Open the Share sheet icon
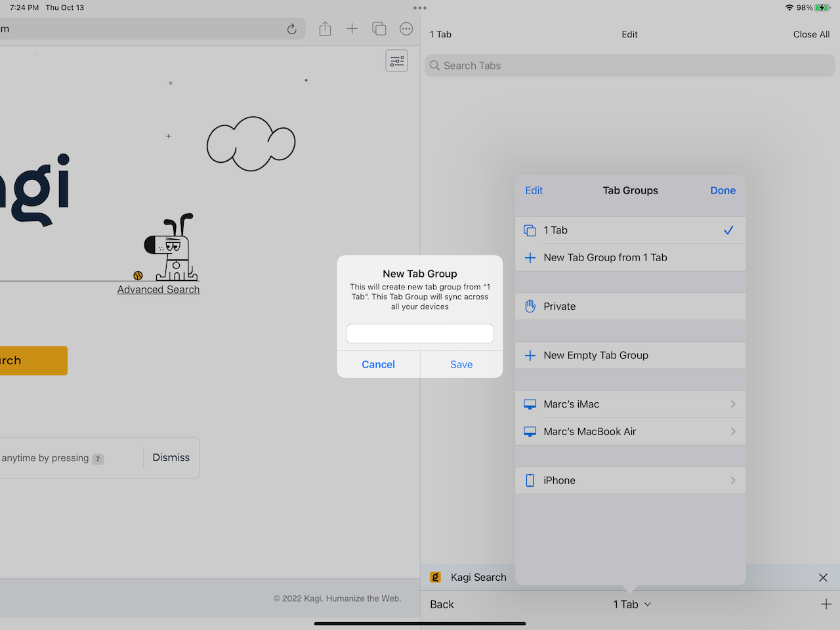The image size is (840, 630). pos(325,28)
